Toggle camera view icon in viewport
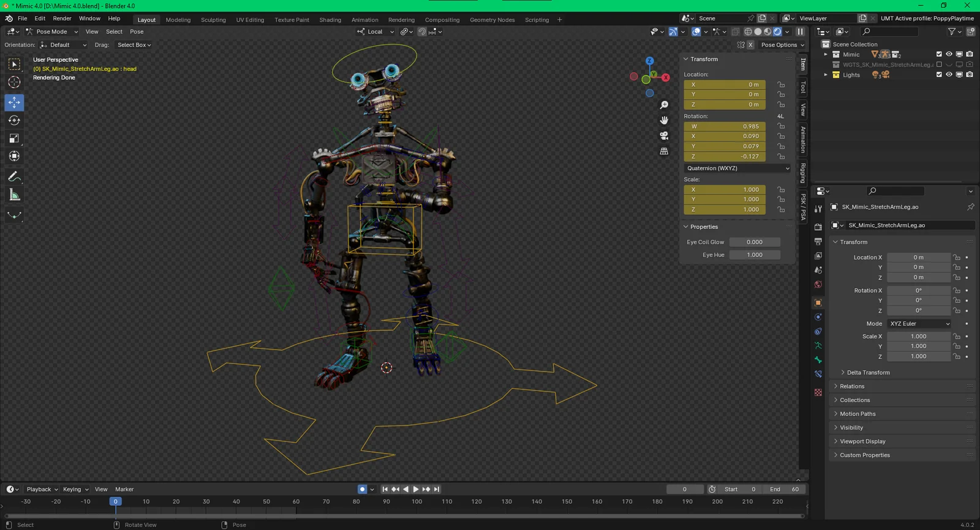Screen dimensions: 980x530 [x=664, y=136]
